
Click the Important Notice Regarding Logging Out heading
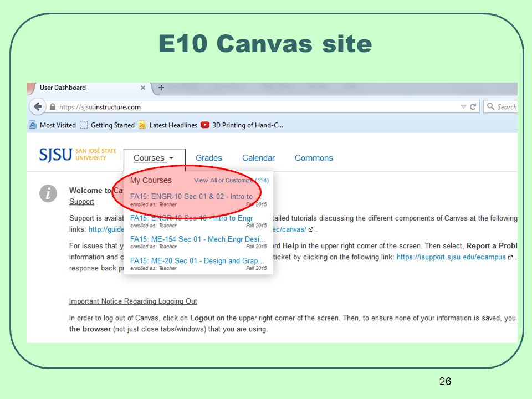point(133,301)
